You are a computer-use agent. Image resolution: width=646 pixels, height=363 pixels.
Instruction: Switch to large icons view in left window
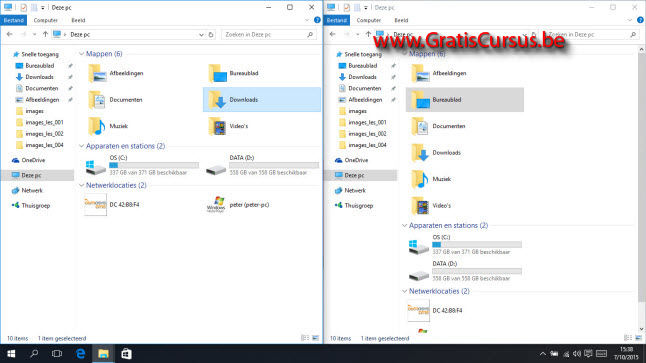[x=315, y=338]
